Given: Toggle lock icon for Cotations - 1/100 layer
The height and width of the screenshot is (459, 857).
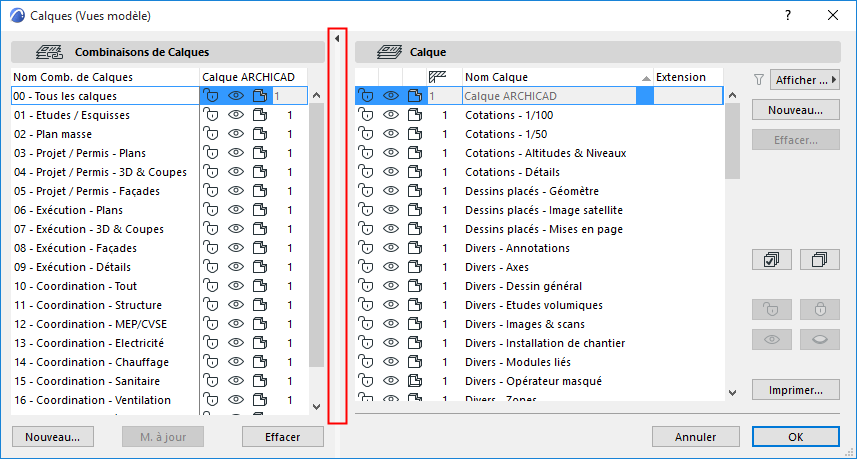Looking at the screenshot, I should 365,115.
